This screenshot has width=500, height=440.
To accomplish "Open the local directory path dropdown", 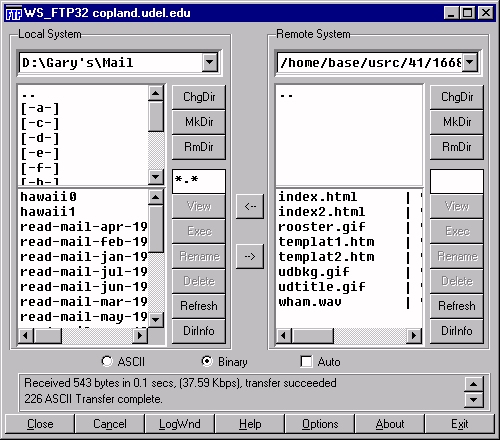I will pos(210,62).
